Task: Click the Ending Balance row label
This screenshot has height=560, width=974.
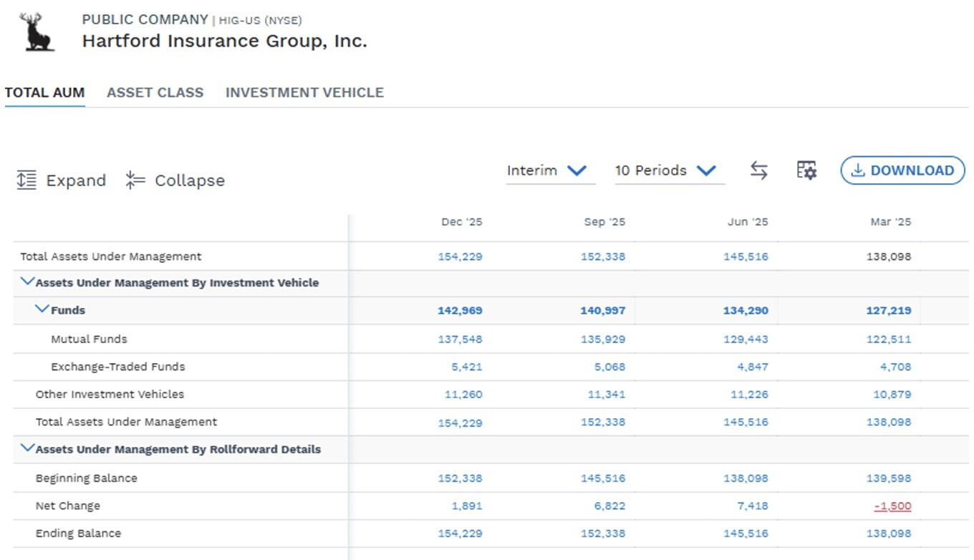Action: [x=79, y=534]
